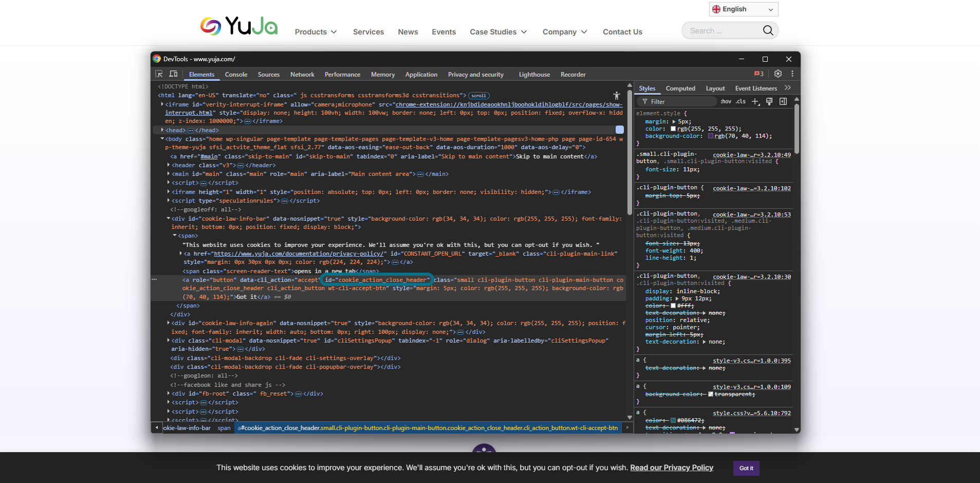Open the Lighthouse tab
Screen dimensions: 980x483
534,75
